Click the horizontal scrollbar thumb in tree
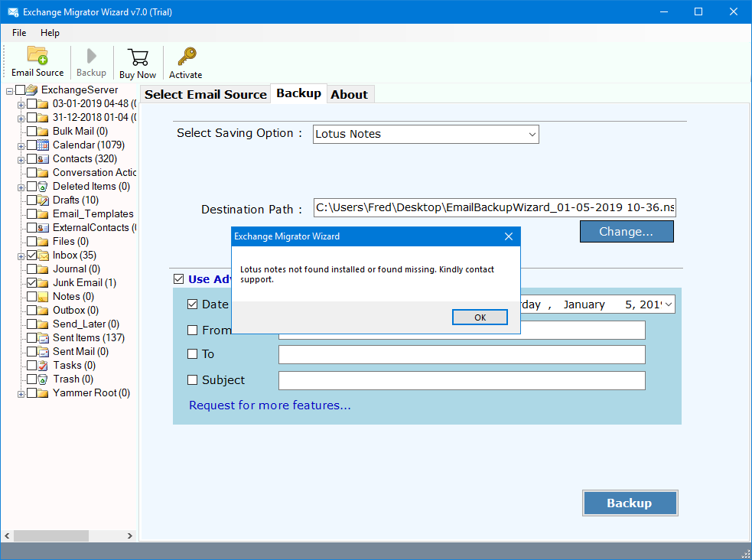Image resolution: width=752 pixels, height=560 pixels. pyautogui.click(x=50, y=536)
